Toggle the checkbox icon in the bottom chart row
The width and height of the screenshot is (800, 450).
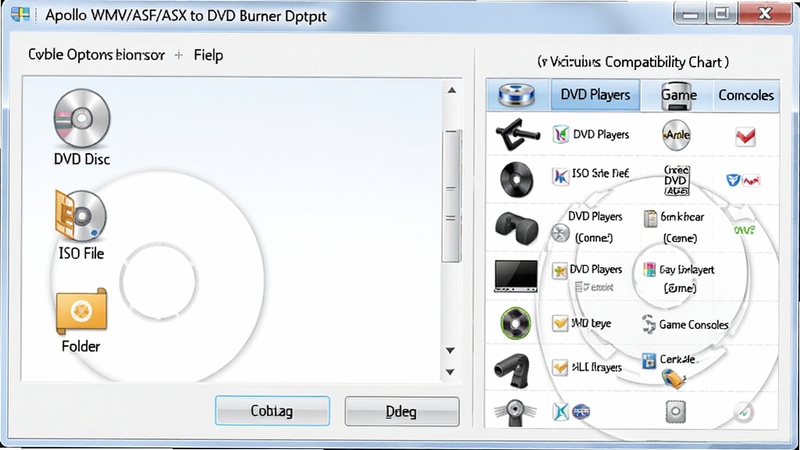pos(560,411)
